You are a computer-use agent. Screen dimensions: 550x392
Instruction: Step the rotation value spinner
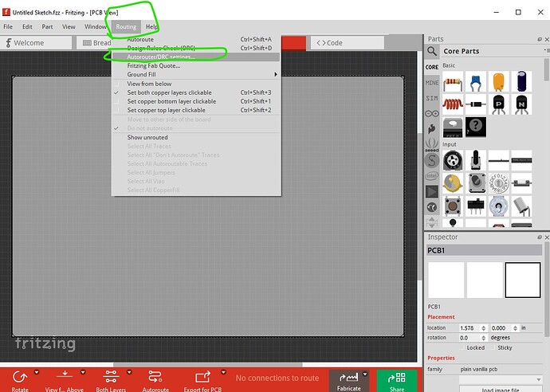(x=483, y=338)
